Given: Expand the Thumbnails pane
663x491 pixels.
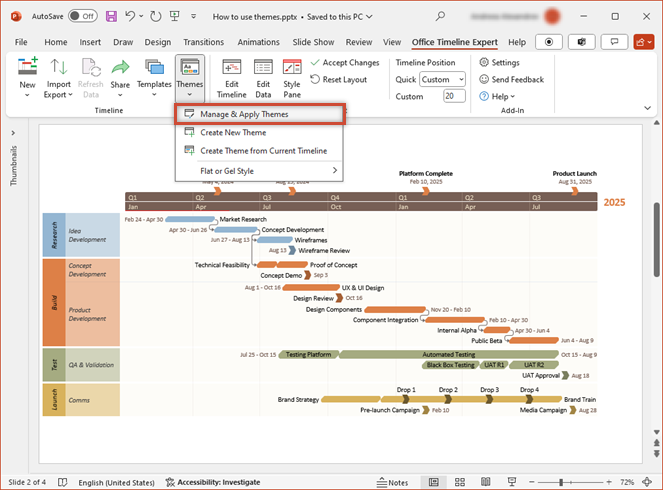Looking at the screenshot, I should (14, 133).
